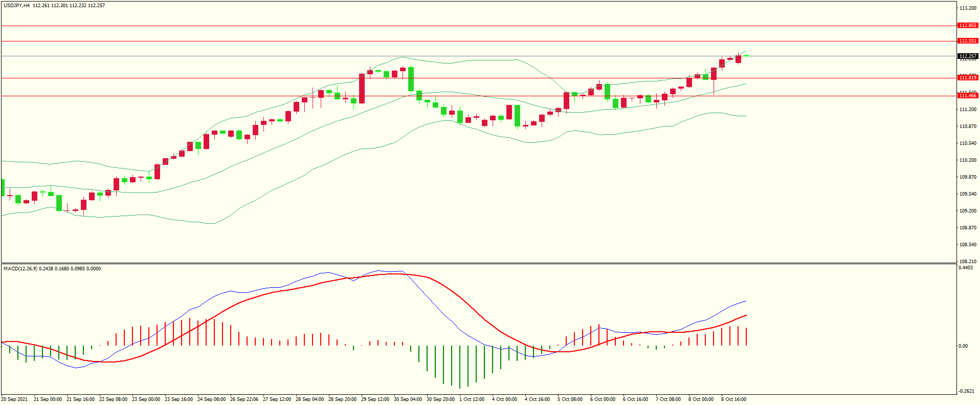Click the 113.200 price scale value
980x405 pixels.
point(968,8)
